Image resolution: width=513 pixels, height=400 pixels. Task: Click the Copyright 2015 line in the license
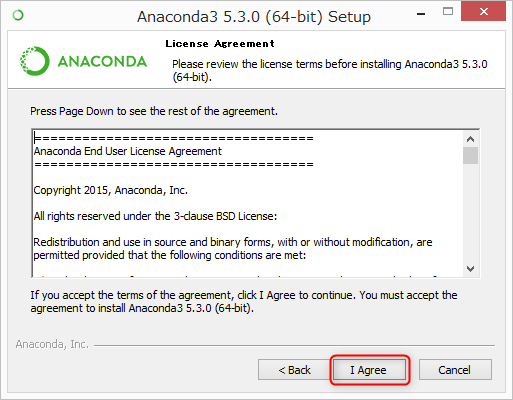click(x=111, y=190)
